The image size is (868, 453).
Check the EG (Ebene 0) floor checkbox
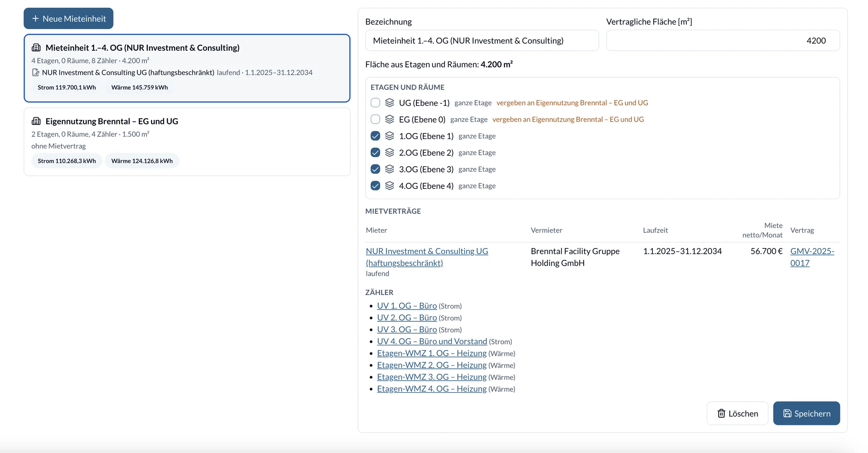tap(375, 119)
